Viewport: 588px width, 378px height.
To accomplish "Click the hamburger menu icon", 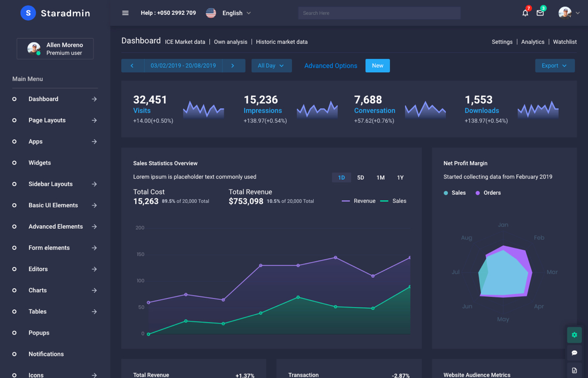I will point(125,13).
